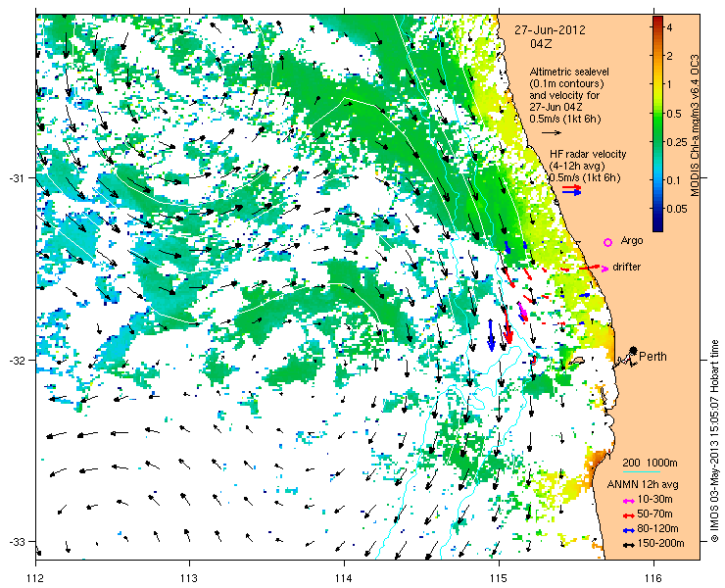This screenshot has width=725, height=588.
Task: Click the longitude label 112
Action: point(35,578)
